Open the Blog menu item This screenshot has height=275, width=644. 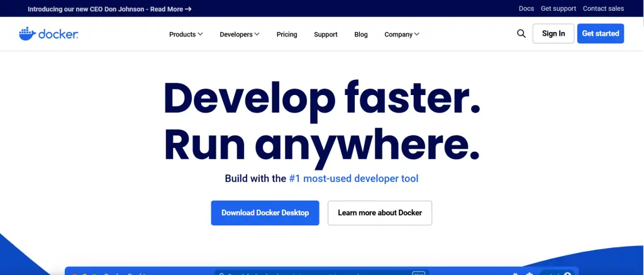coord(361,35)
